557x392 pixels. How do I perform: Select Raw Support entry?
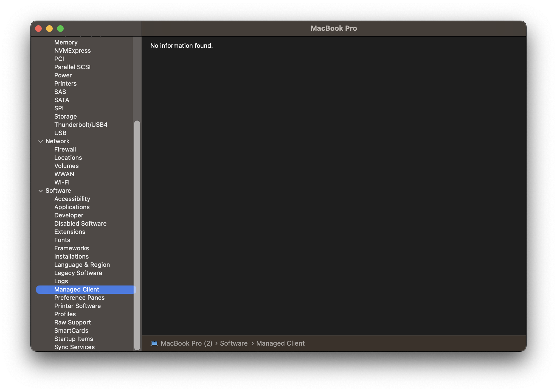72,323
